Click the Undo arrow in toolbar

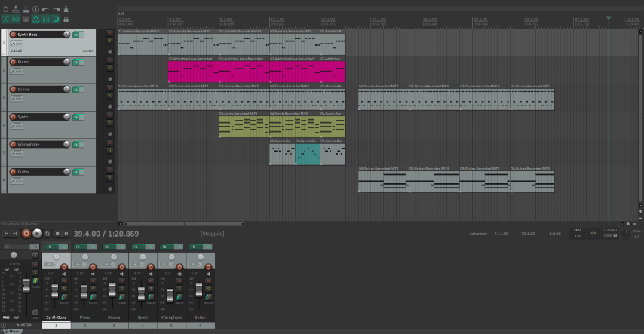click(x=46, y=9)
